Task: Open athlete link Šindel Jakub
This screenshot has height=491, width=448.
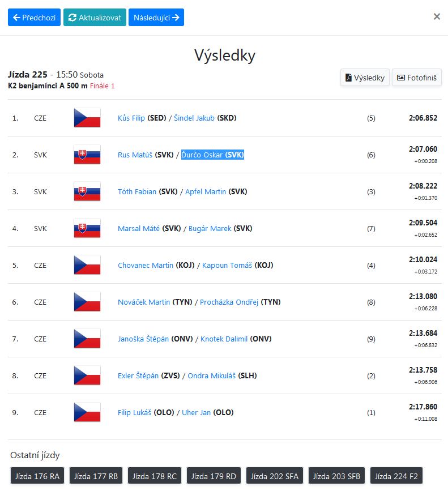Action: [194, 118]
